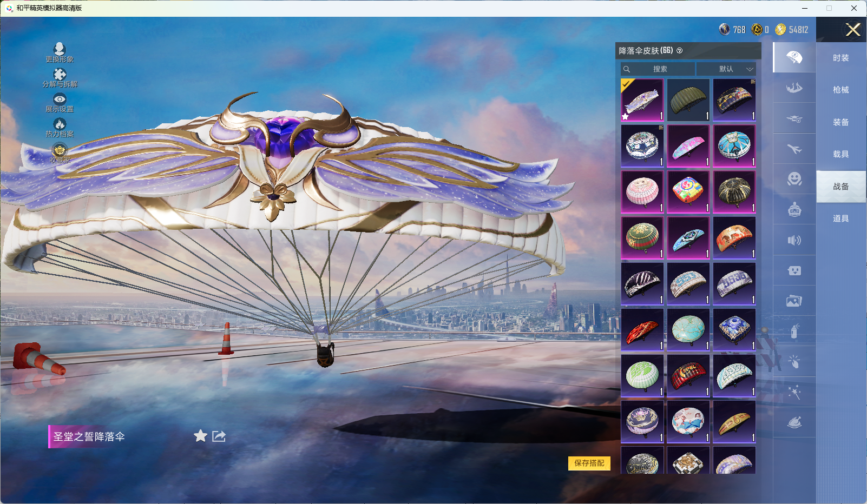Open help icon beside 降落伞皮肤 (66)
Viewport: 867px width, 504px height.
click(x=680, y=51)
